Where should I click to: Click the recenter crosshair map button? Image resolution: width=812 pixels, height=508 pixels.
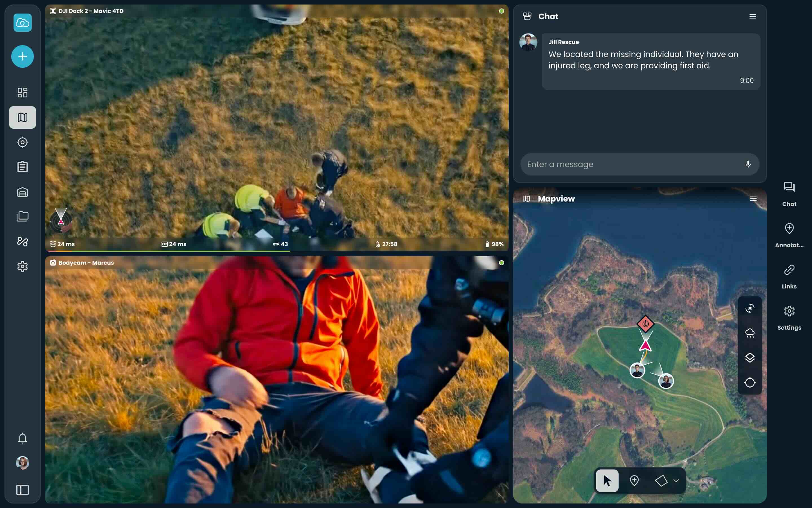click(750, 383)
